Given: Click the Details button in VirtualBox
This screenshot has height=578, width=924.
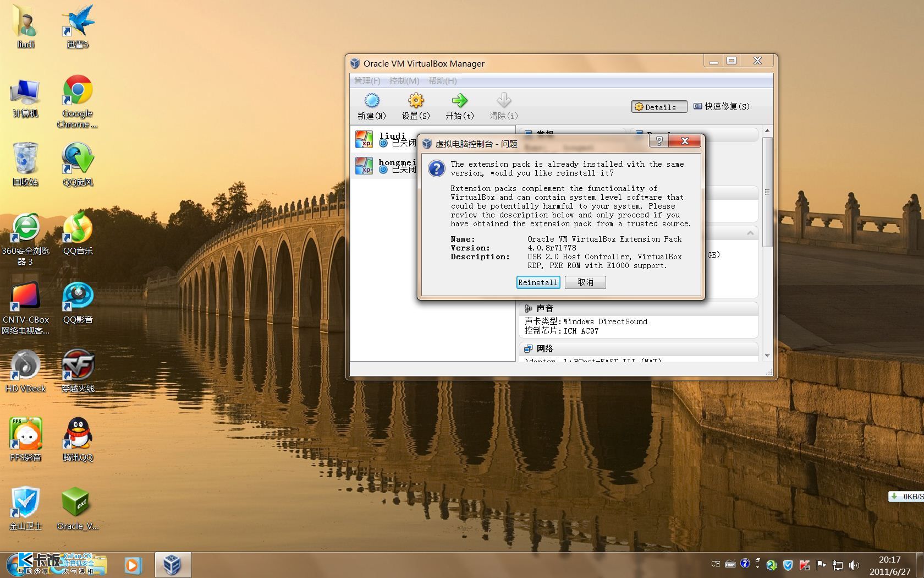Looking at the screenshot, I should pyautogui.click(x=659, y=107).
